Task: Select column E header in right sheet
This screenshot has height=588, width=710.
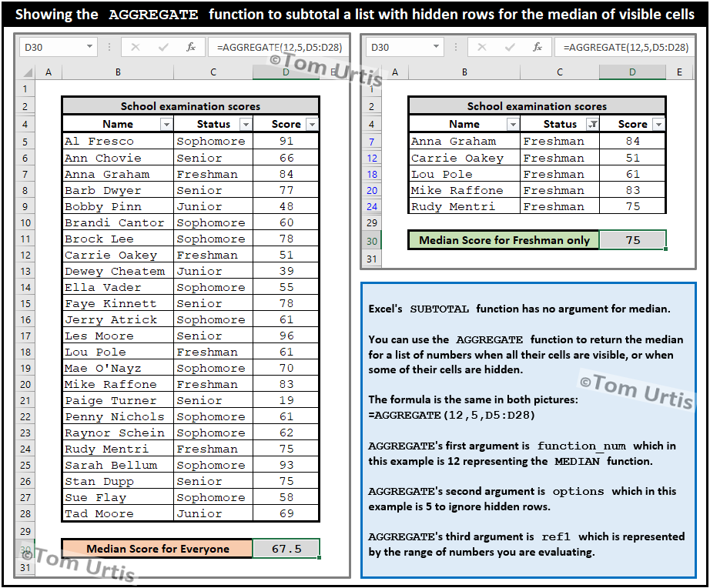Action: pos(679,72)
